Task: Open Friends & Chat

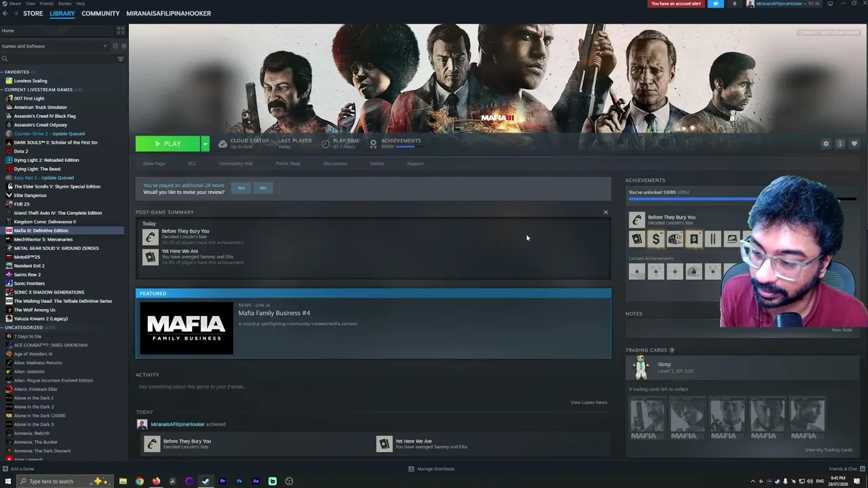Action: 846,469
